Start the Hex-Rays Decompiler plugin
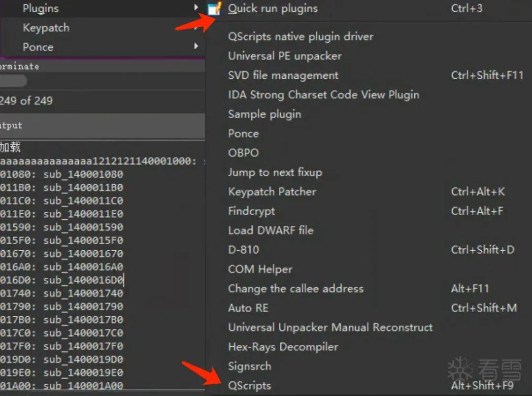 click(283, 347)
